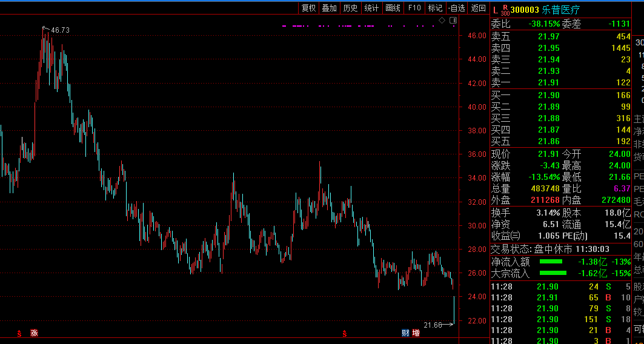644x344 pixels.
Task: Select the 买一 price 21.90
Action: (549, 95)
